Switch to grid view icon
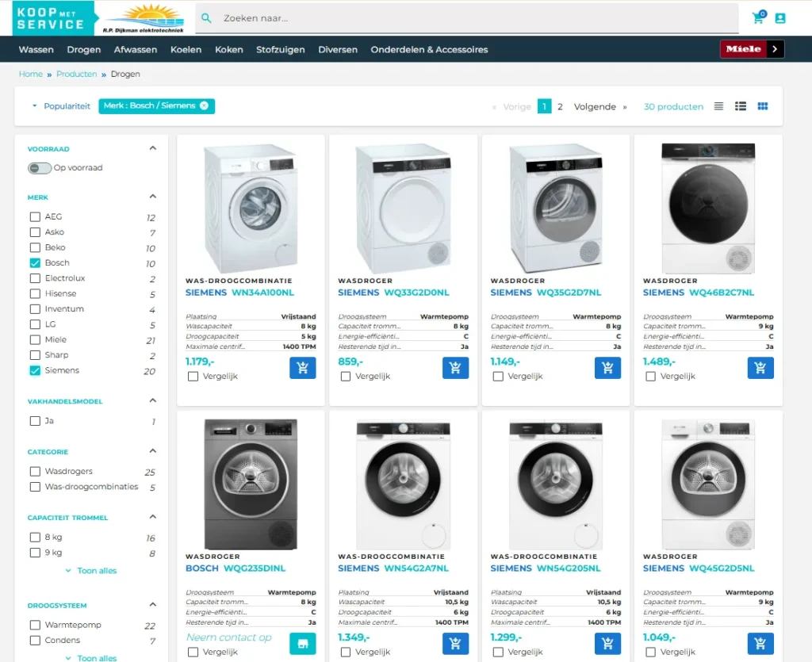Viewport: 812px width, 662px height. pos(763,106)
